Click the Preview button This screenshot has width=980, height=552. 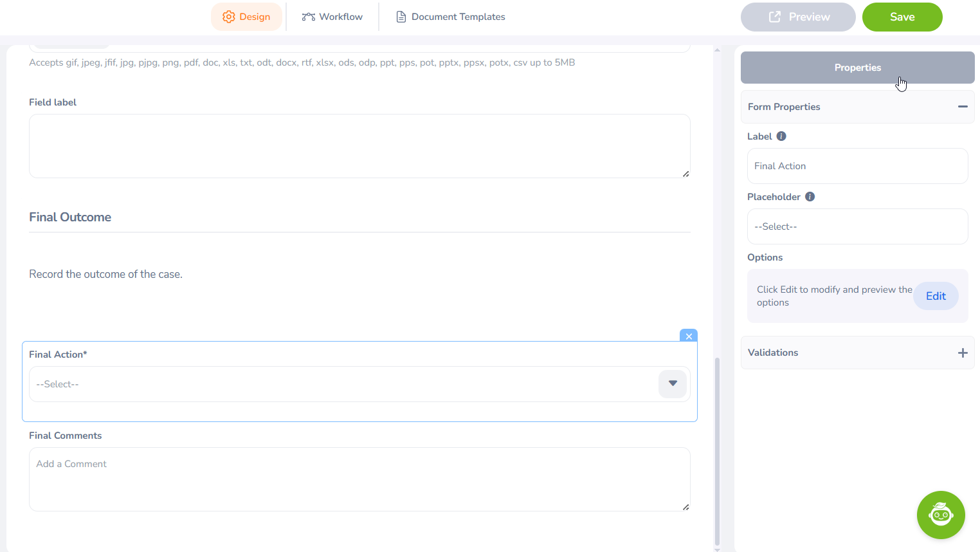[797, 17]
